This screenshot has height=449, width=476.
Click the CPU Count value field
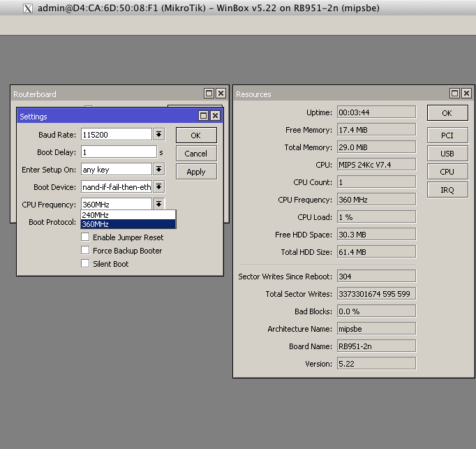(376, 182)
